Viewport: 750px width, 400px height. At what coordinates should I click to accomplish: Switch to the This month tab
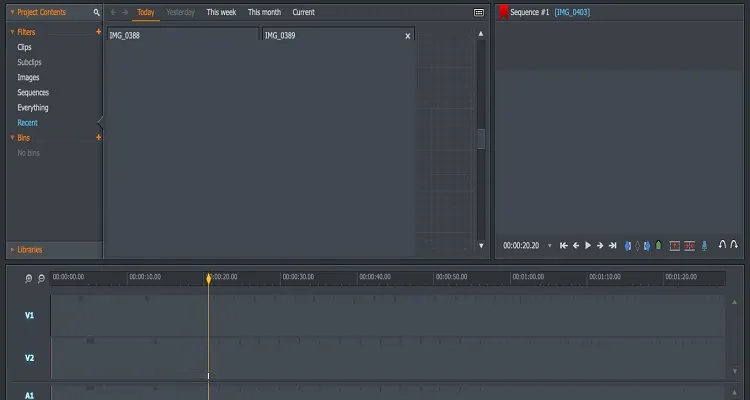[x=265, y=12]
